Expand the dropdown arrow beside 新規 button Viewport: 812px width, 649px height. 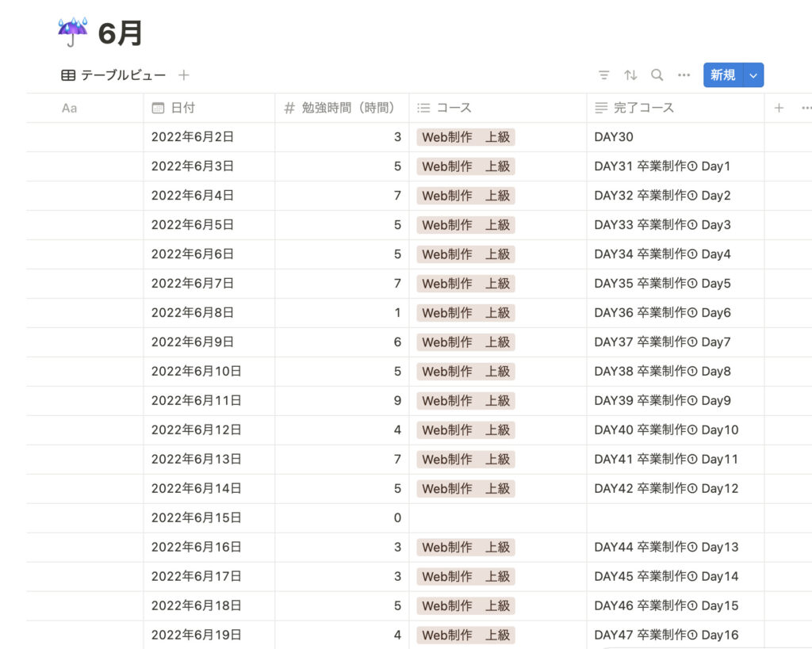[753, 75]
